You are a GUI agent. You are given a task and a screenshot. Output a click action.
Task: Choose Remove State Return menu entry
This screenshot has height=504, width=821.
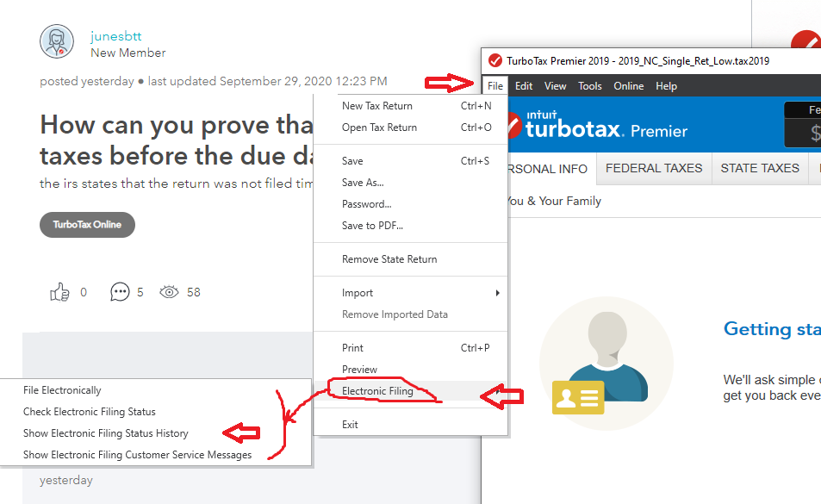click(410, 259)
